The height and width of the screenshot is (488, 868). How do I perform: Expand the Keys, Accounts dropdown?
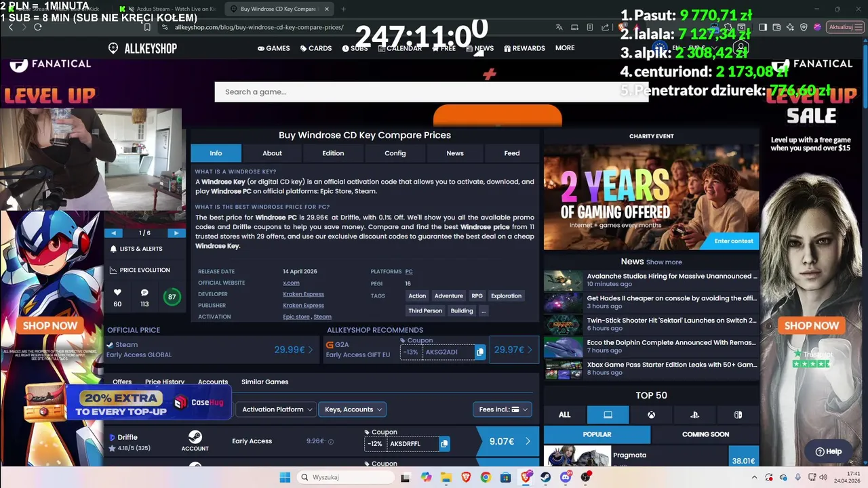pyautogui.click(x=353, y=409)
